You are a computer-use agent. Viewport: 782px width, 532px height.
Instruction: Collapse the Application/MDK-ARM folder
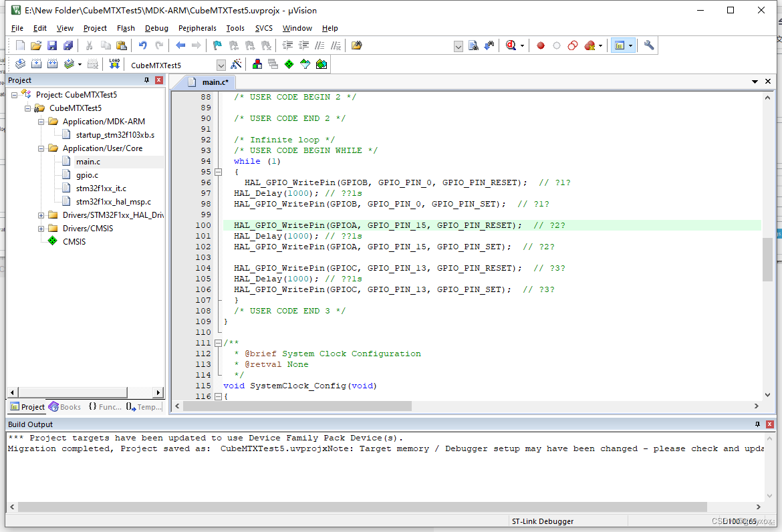tap(41, 122)
